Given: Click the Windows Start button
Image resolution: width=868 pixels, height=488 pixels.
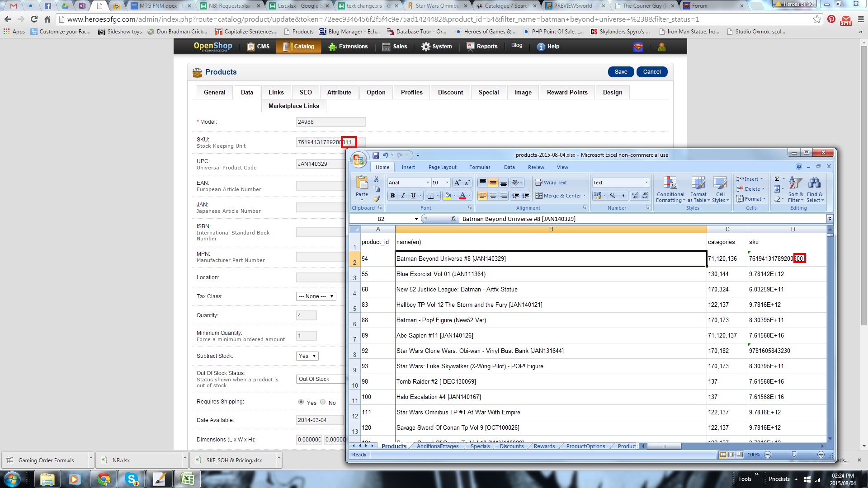Looking at the screenshot, I should [12, 479].
